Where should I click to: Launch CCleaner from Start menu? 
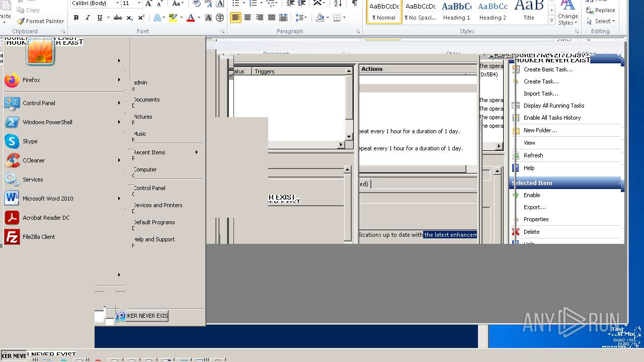click(x=34, y=160)
